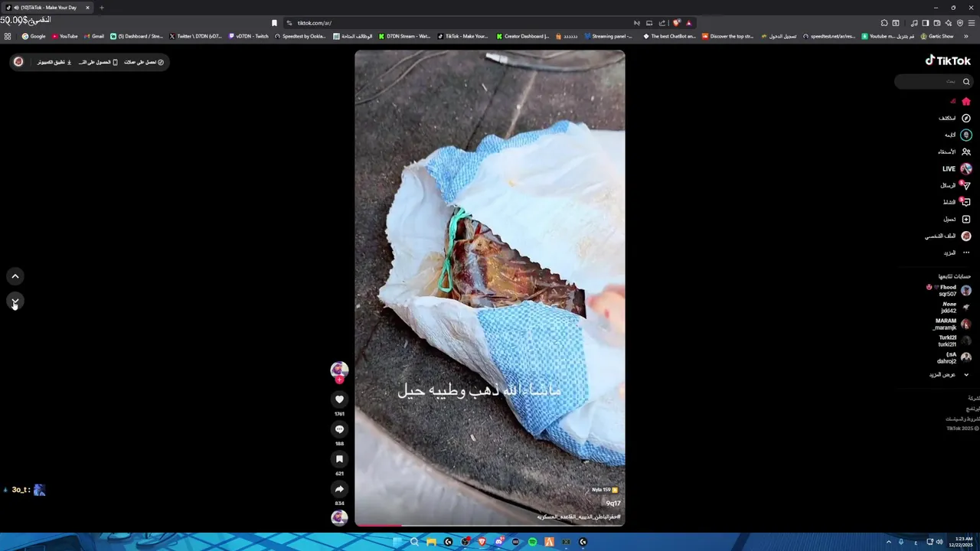Go to the previous video with up chevron

15,276
